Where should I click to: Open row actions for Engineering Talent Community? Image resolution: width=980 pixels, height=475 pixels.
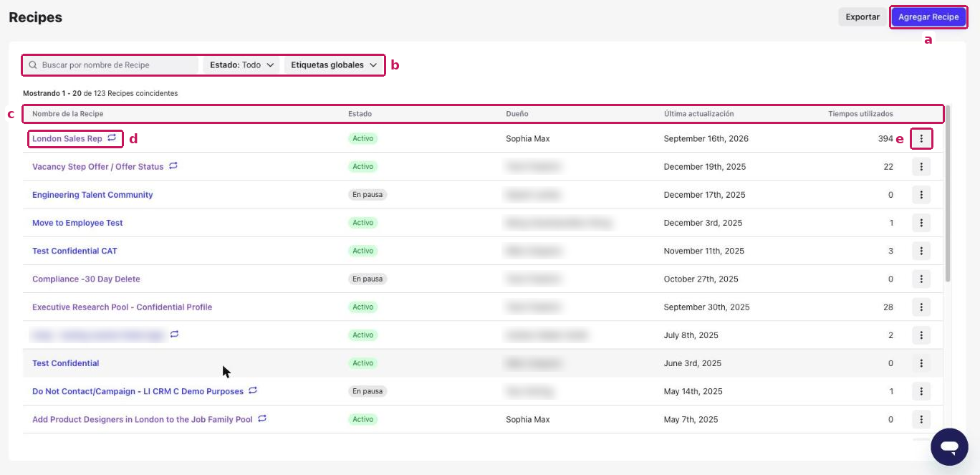tap(921, 195)
